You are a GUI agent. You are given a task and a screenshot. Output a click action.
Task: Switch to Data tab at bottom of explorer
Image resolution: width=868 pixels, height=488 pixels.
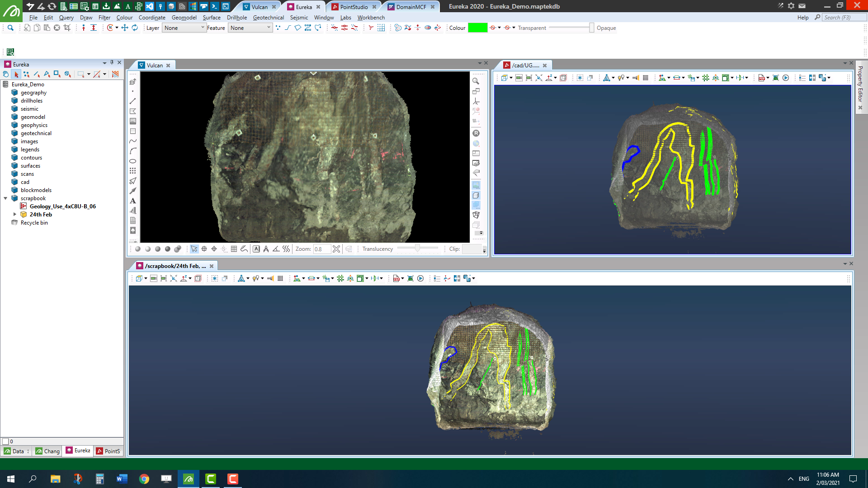click(16, 451)
